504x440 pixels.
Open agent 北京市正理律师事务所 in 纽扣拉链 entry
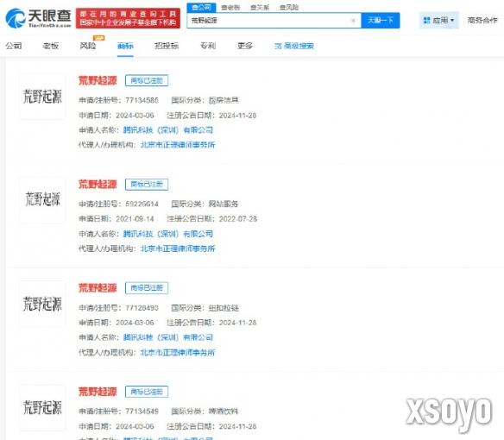[178, 353]
